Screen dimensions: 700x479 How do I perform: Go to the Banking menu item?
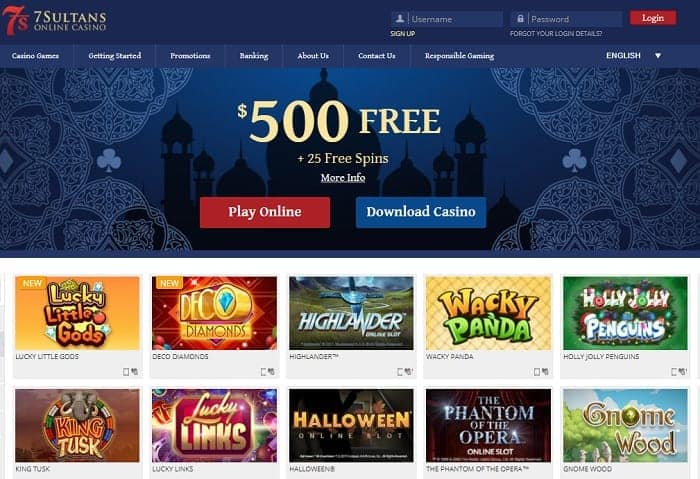[x=254, y=56]
